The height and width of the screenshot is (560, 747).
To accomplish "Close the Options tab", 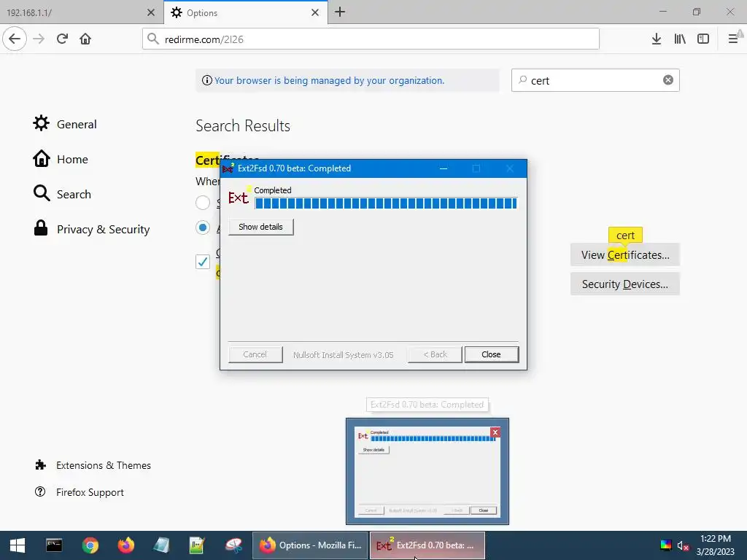I will [x=315, y=13].
